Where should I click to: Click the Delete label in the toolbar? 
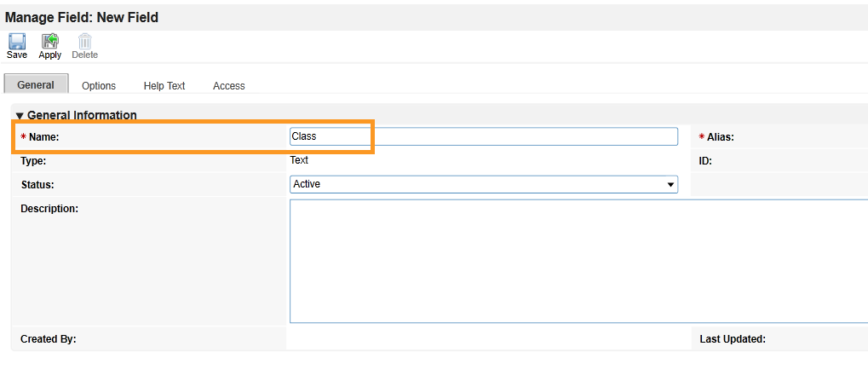tap(84, 55)
